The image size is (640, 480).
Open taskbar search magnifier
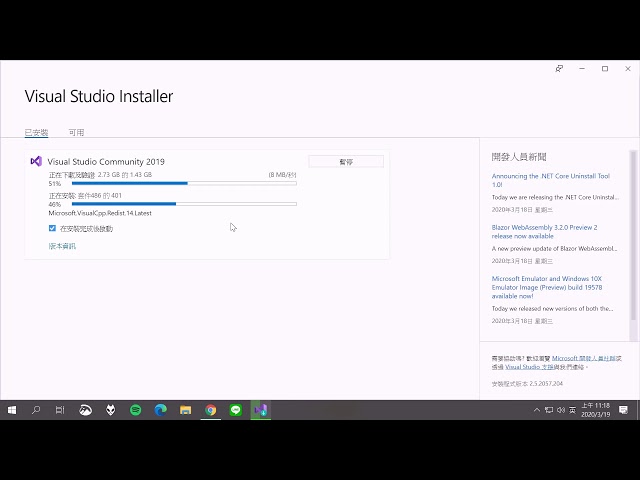[36, 410]
